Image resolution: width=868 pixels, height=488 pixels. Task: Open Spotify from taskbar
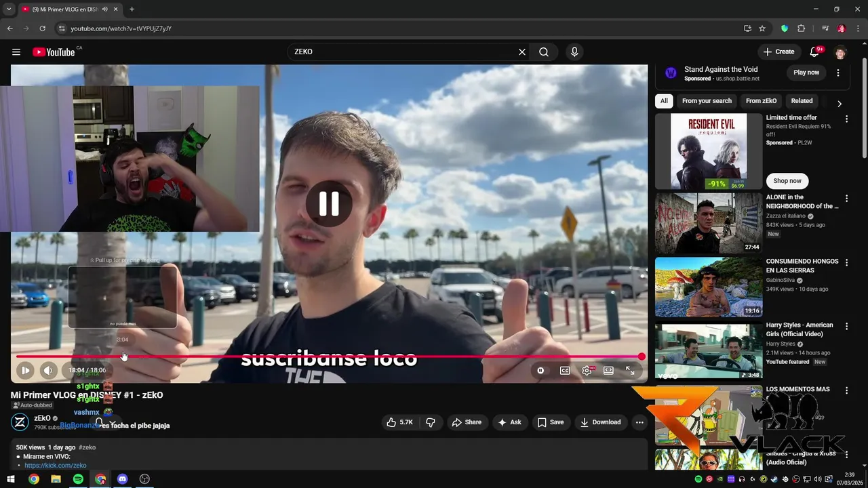(x=78, y=479)
